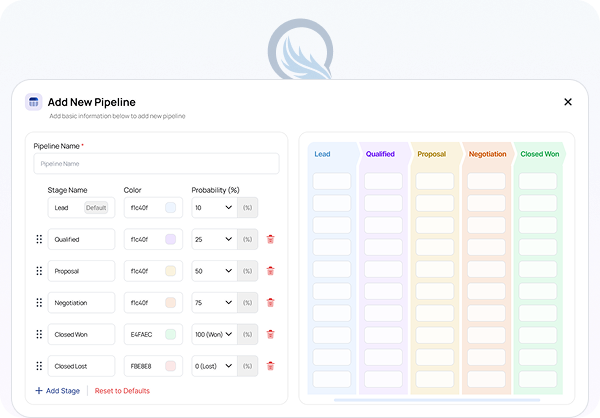Select the Negotiation column header in preview
Image resolution: width=600 pixels, height=418 pixels.
(487, 154)
